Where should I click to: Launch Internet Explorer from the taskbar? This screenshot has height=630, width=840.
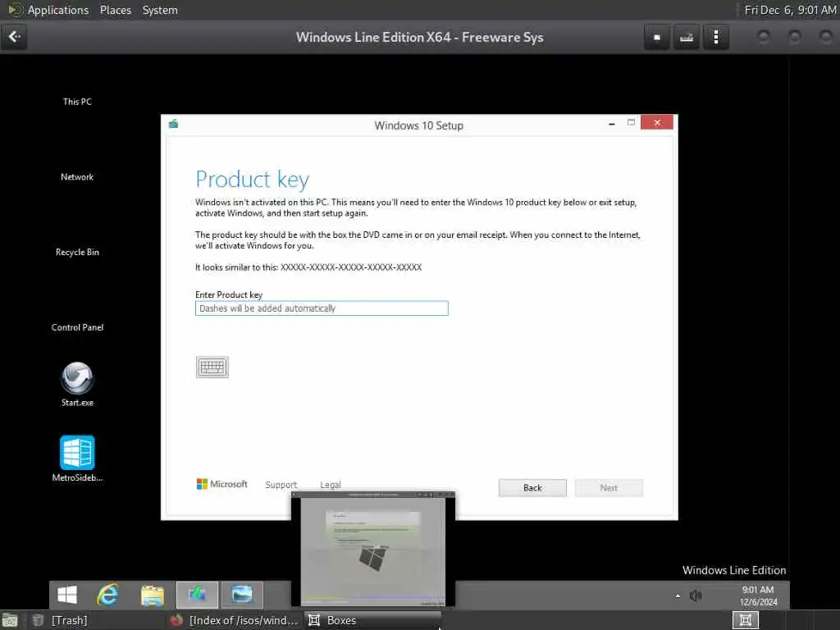(107, 595)
